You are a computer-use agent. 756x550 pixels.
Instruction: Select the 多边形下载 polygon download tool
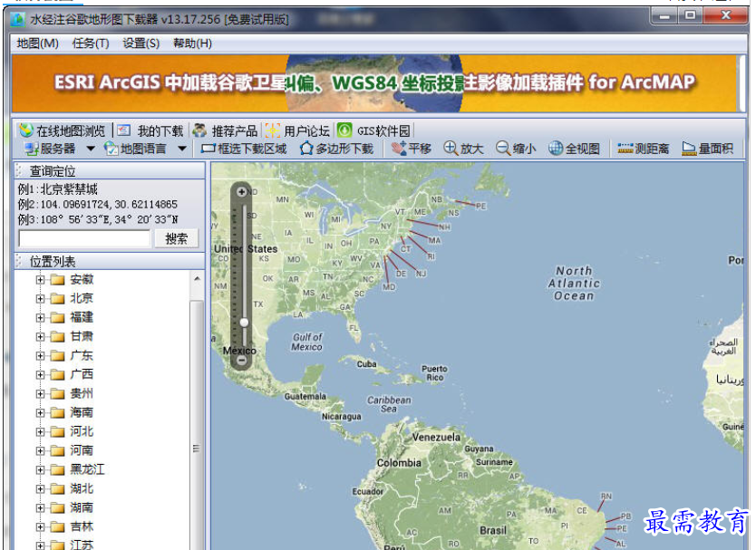click(x=336, y=149)
